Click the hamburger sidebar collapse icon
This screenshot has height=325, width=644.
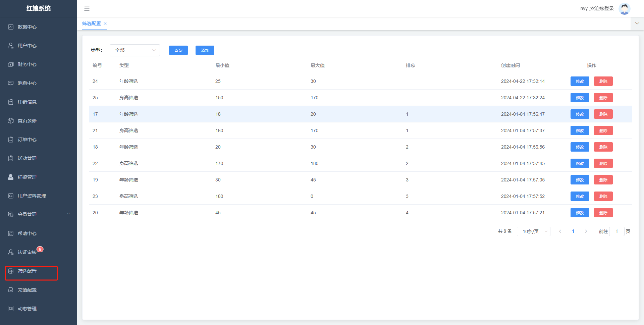(87, 9)
